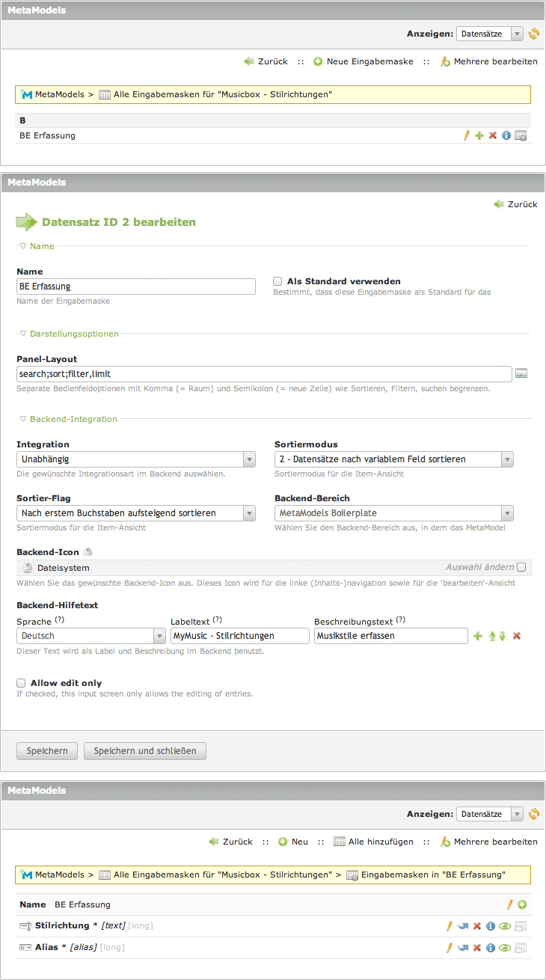Open the settings icon of BE Erfassung row
The width and height of the screenshot is (546, 980).
521,135
